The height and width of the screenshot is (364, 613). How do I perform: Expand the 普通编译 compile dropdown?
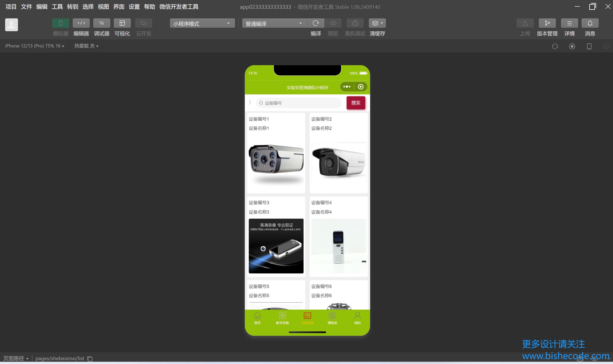274,24
